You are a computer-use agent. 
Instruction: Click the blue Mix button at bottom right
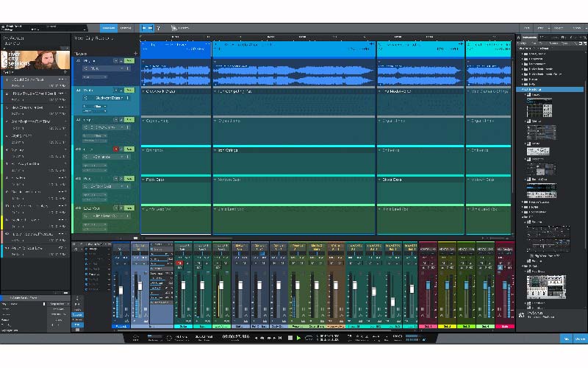pos(567,339)
